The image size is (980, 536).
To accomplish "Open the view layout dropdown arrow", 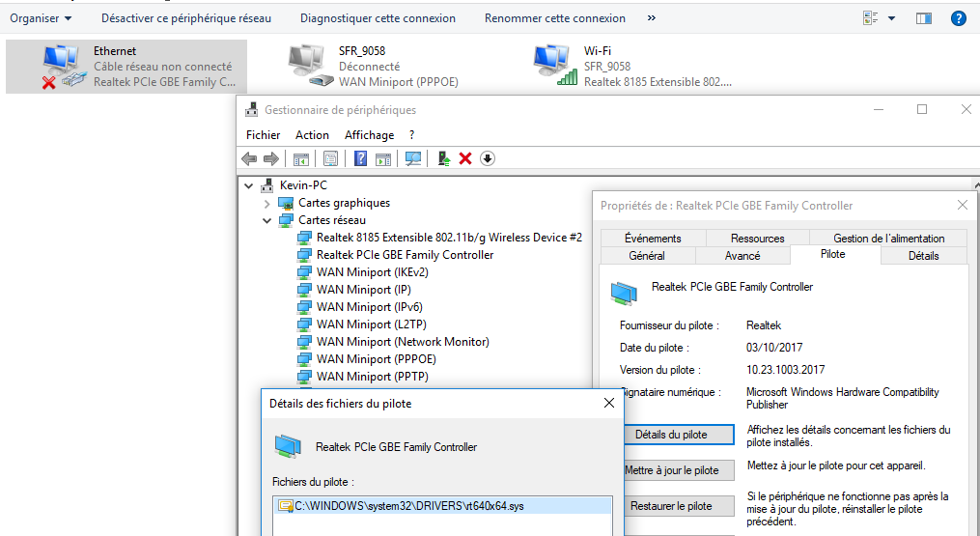I will click(891, 18).
